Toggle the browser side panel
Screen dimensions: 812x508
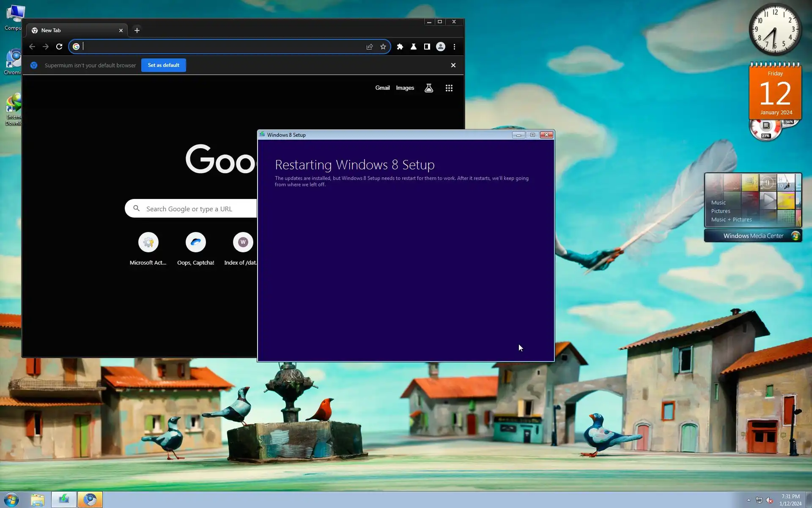[427, 47]
